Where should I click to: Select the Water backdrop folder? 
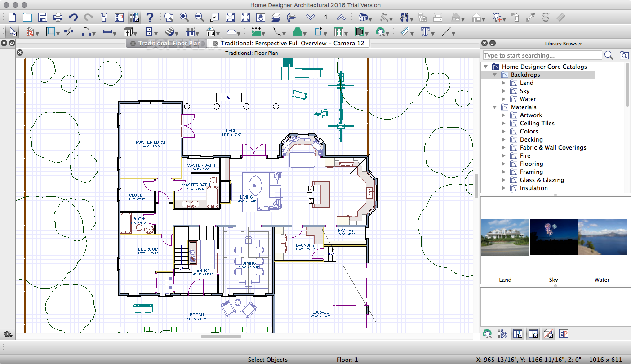528,99
